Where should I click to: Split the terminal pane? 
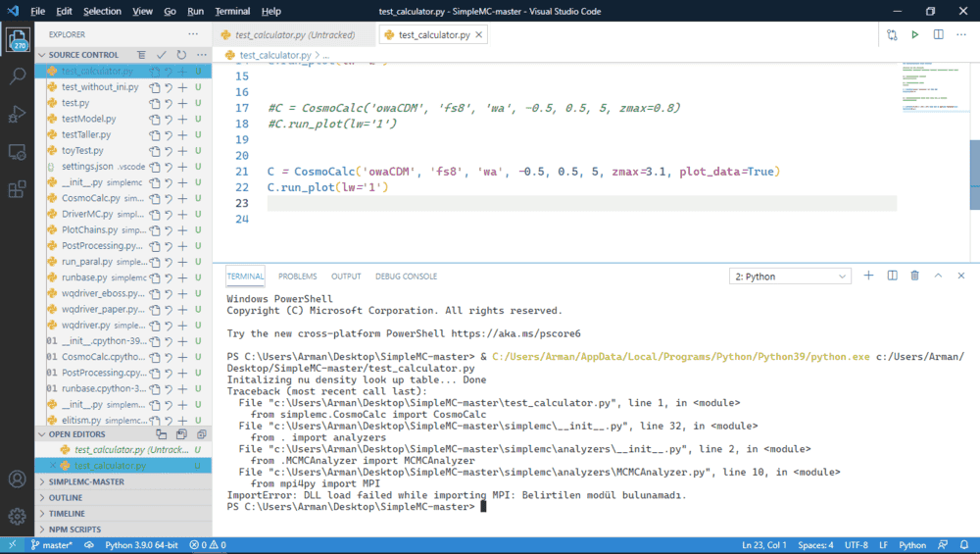(892, 276)
